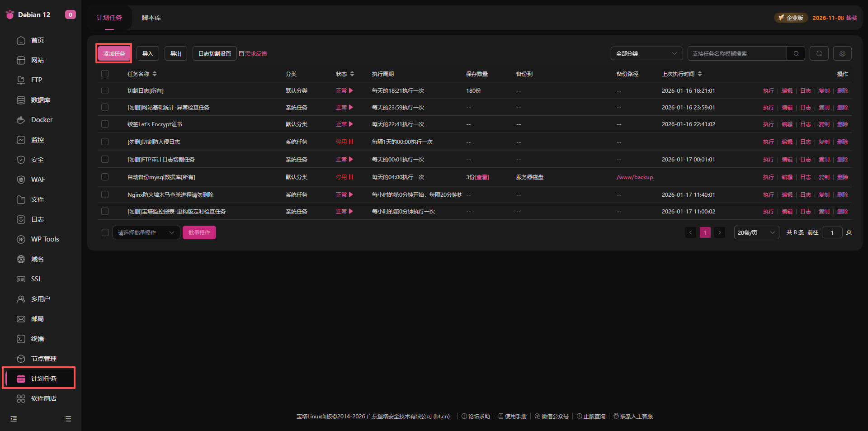Open 数据库 database in sidebar
This screenshot has width=868, height=431.
[x=40, y=100]
